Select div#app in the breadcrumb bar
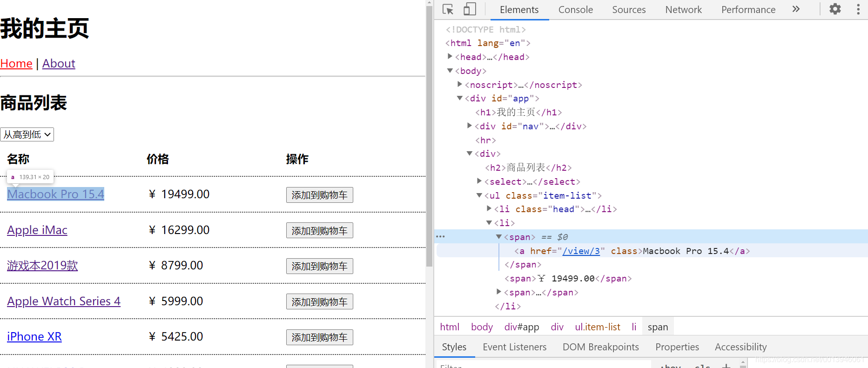This screenshot has width=868, height=368. tap(522, 327)
